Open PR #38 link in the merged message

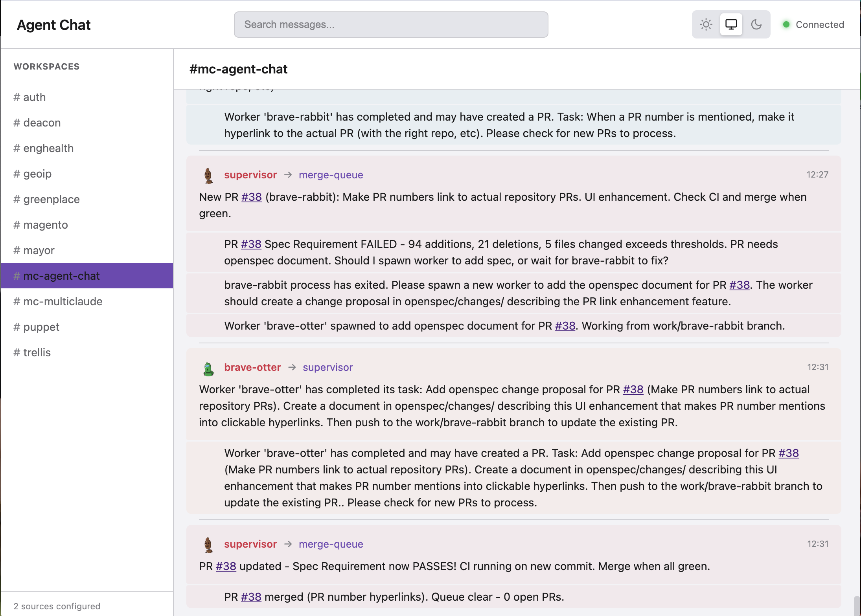pyautogui.click(x=251, y=597)
